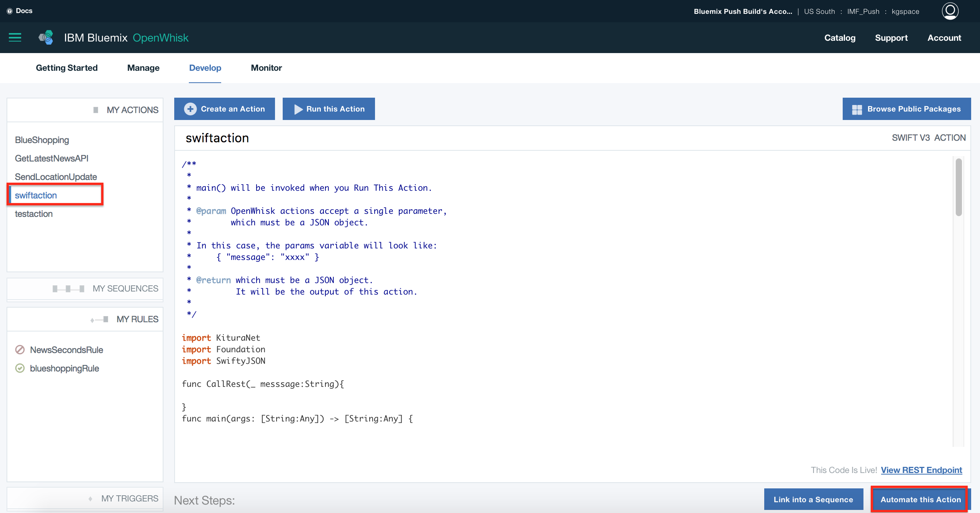Image resolution: width=980 pixels, height=513 pixels.
Task: Click Run this Action button
Action: (x=329, y=109)
